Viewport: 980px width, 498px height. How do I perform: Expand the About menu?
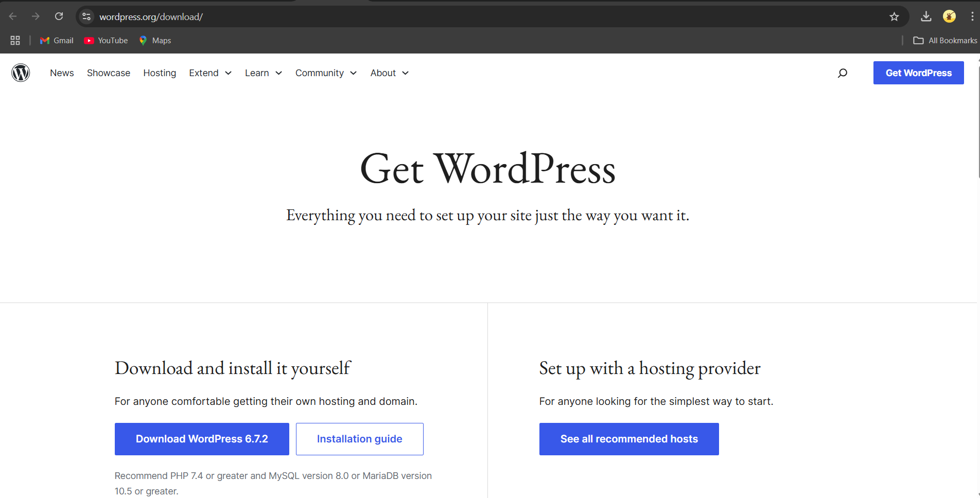[x=390, y=73]
